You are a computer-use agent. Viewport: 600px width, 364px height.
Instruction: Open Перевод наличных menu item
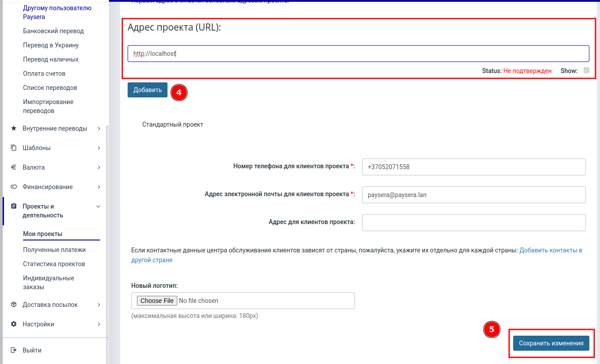(51, 59)
